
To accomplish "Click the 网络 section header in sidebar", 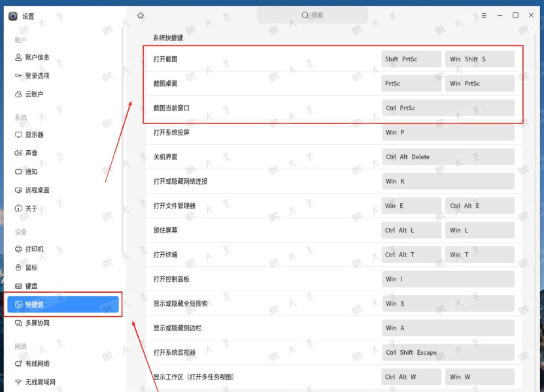I will pos(20,347).
